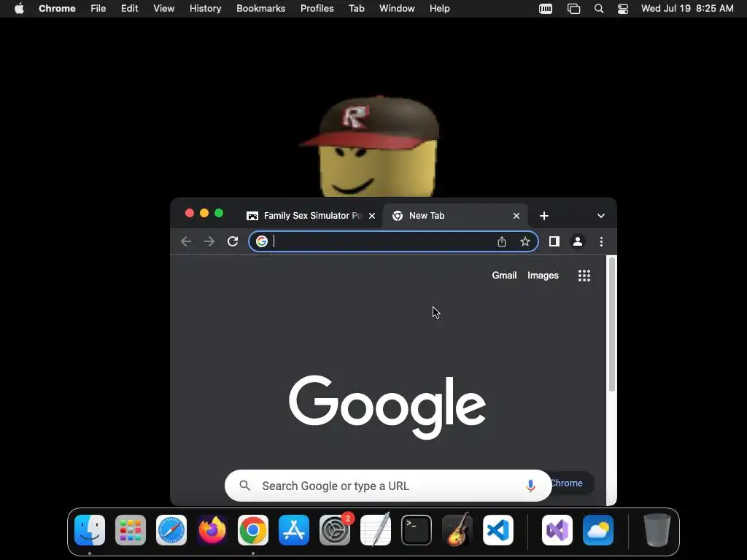Click the magnifier icon in the Google search box

pyautogui.click(x=245, y=486)
